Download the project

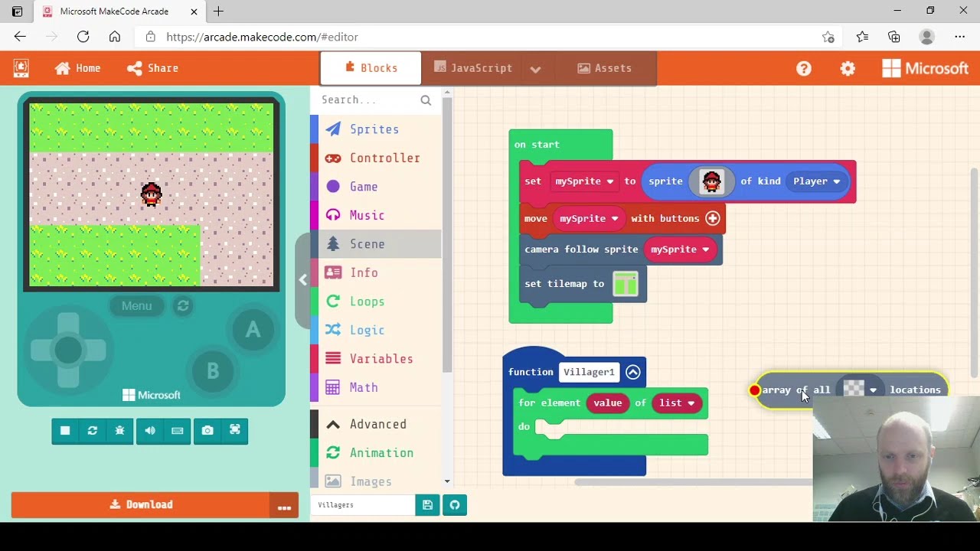(141, 504)
